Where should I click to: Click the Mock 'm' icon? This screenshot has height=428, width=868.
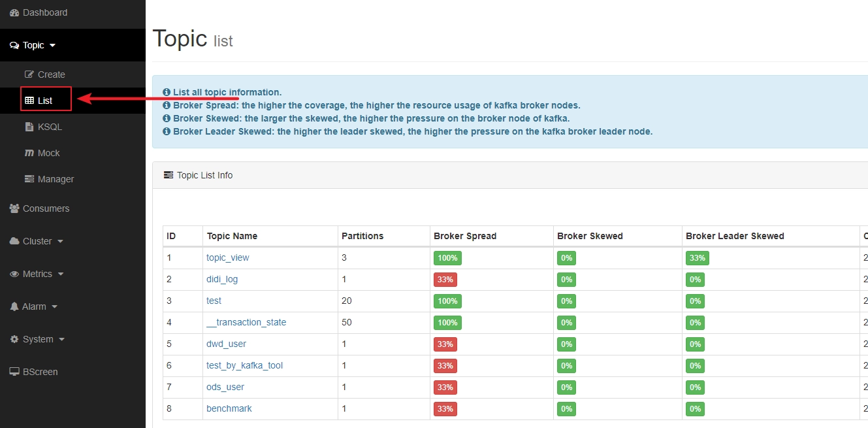(x=29, y=153)
